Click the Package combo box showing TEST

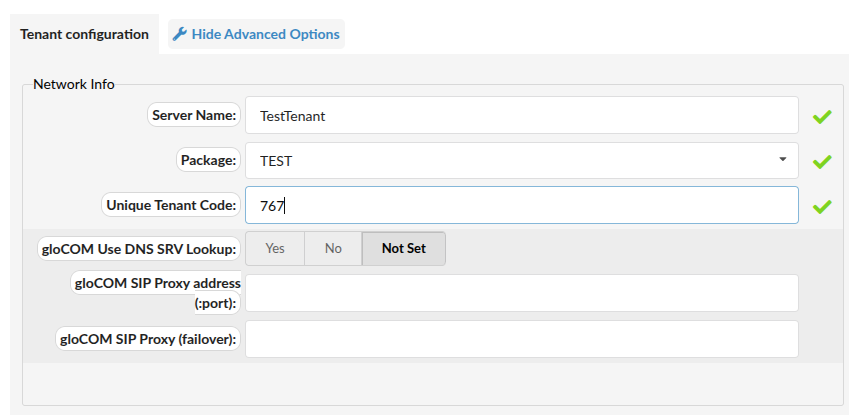pyautogui.click(x=500, y=161)
